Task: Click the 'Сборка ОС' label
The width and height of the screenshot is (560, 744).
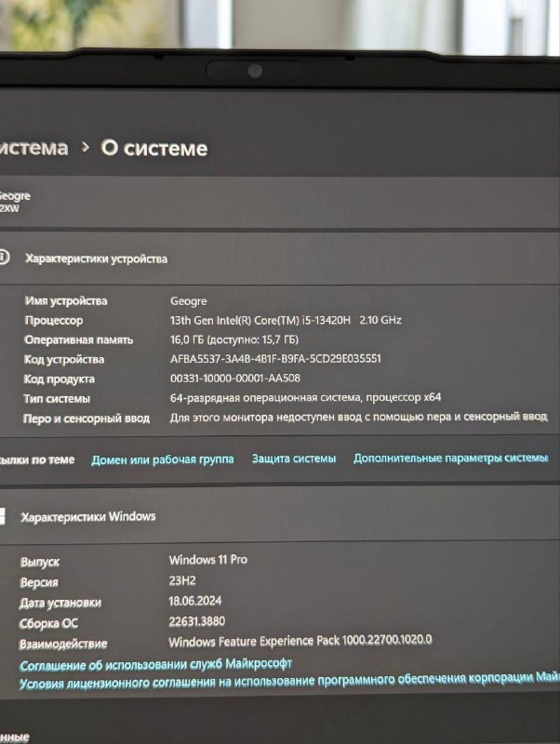Action: 48,623
